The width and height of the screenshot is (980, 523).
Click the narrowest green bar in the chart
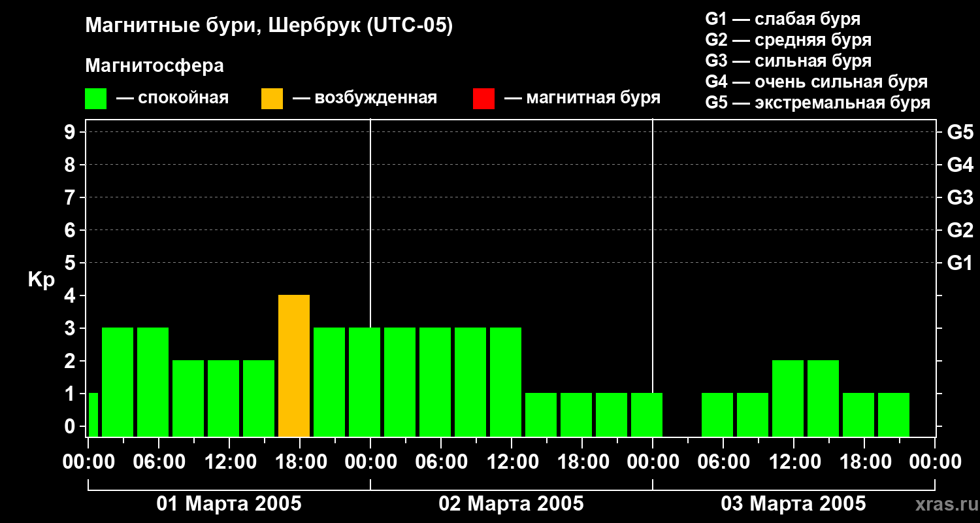point(93,415)
